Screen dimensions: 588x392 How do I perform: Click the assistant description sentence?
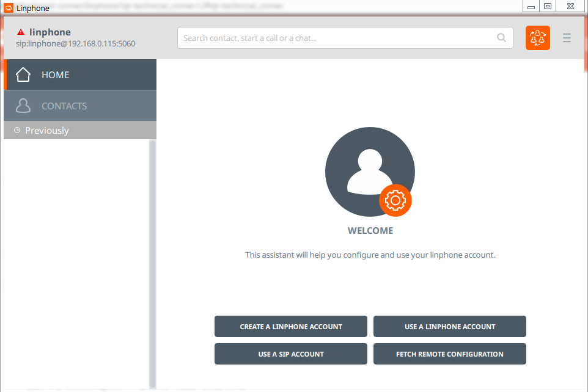click(x=370, y=255)
